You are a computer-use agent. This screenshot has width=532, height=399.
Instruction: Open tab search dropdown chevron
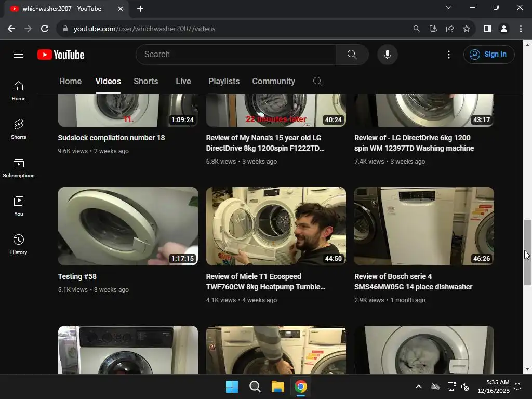[x=448, y=7]
